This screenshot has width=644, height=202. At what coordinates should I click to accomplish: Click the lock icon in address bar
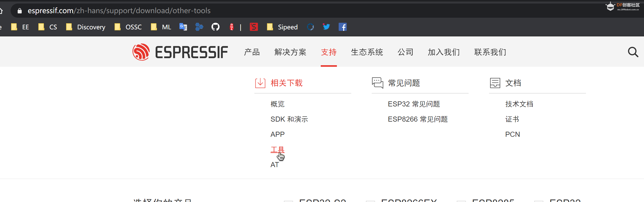[x=20, y=11]
